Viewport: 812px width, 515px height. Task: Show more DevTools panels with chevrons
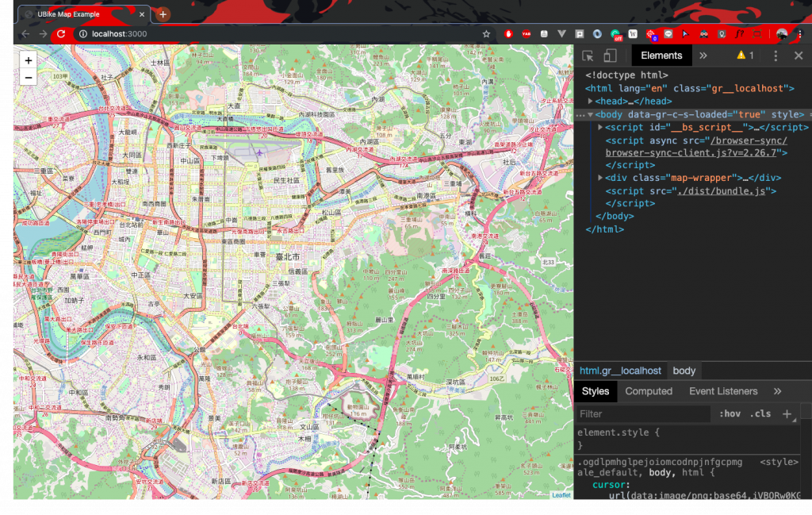(x=703, y=56)
